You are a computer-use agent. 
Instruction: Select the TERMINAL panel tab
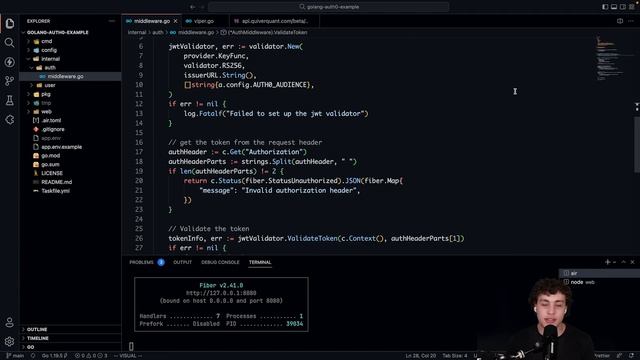coord(260,262)
